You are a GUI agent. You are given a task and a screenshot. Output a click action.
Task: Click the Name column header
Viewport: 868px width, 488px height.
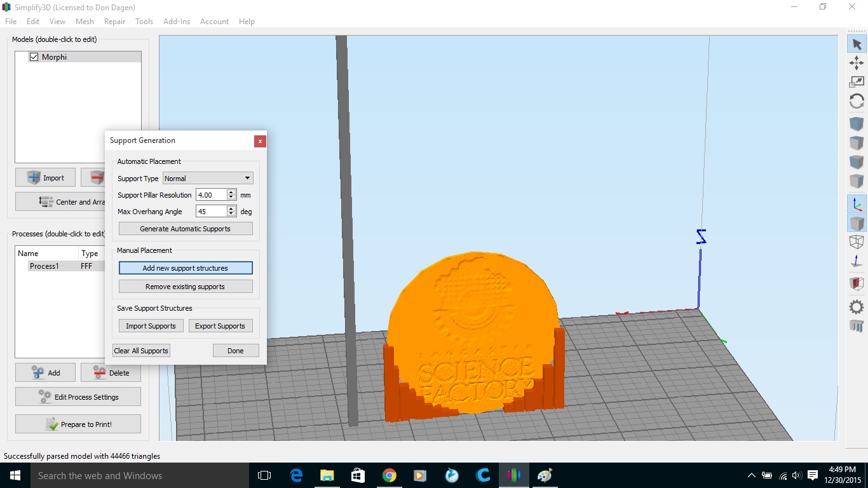(46, 253)
